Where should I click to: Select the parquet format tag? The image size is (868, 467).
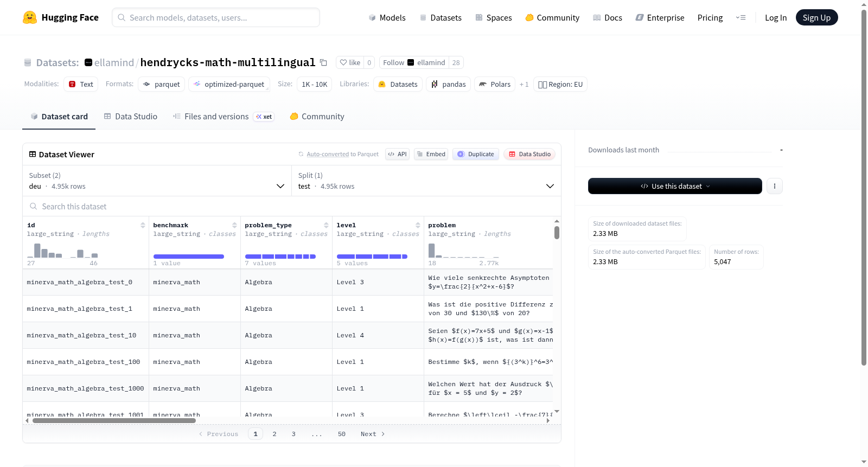[x=162, y=84]
